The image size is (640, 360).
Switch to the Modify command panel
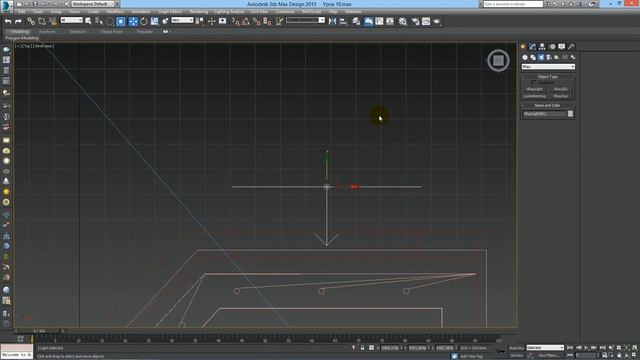(532, 47)
